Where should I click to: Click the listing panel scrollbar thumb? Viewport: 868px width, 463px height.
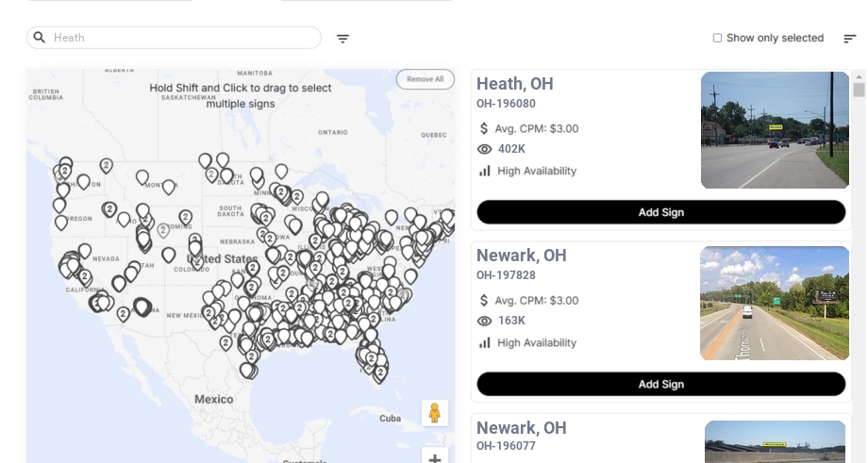pos(859,90)
